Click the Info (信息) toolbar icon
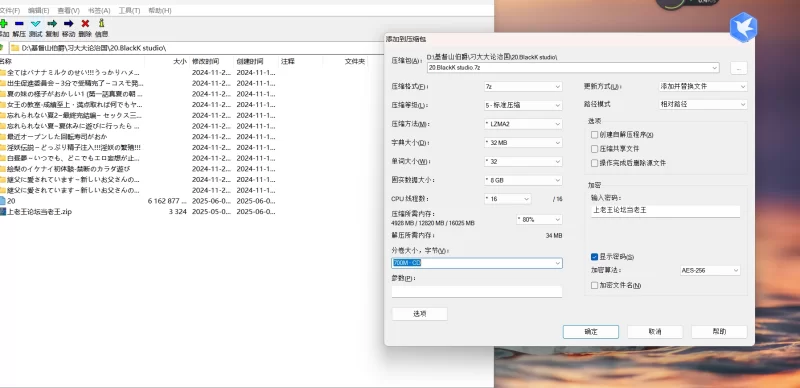800x388 pixels. point(102,23)
